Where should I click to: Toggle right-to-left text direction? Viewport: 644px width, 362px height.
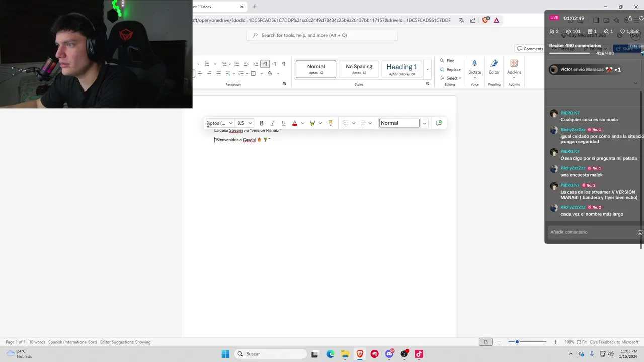(274, 64)
